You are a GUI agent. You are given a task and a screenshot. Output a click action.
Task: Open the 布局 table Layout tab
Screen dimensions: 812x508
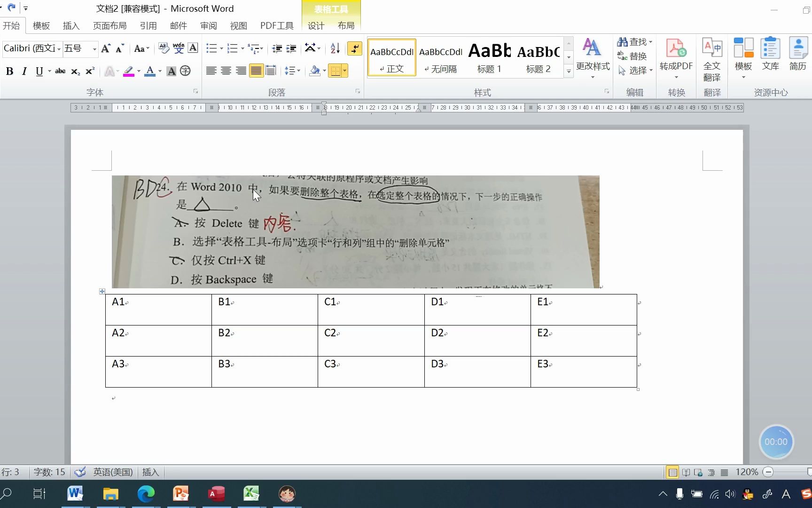click(346, 25)
